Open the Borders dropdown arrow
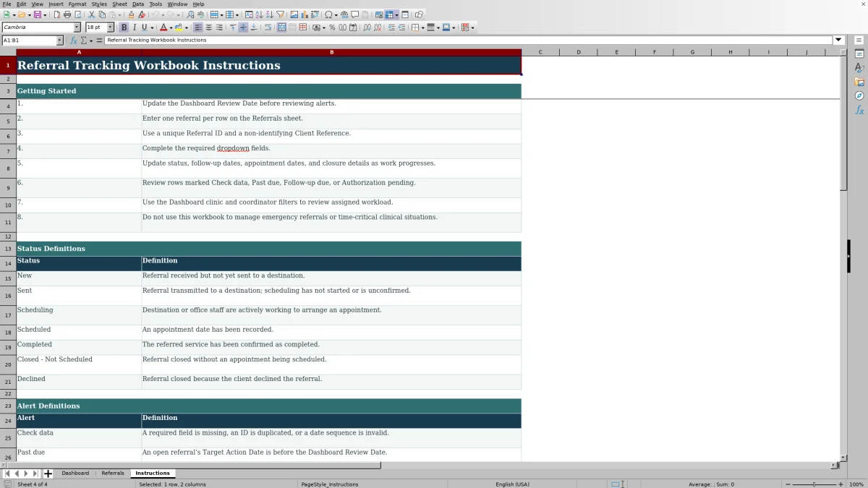 pos(422,28)
